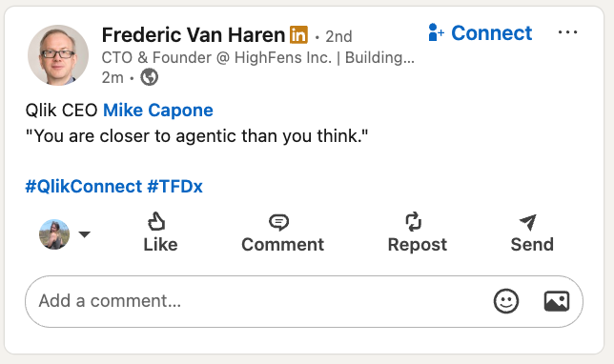This screenshot has height=364, width=614.
Task: Click the Frederic Van Haren name
Action: coord(194,35)
